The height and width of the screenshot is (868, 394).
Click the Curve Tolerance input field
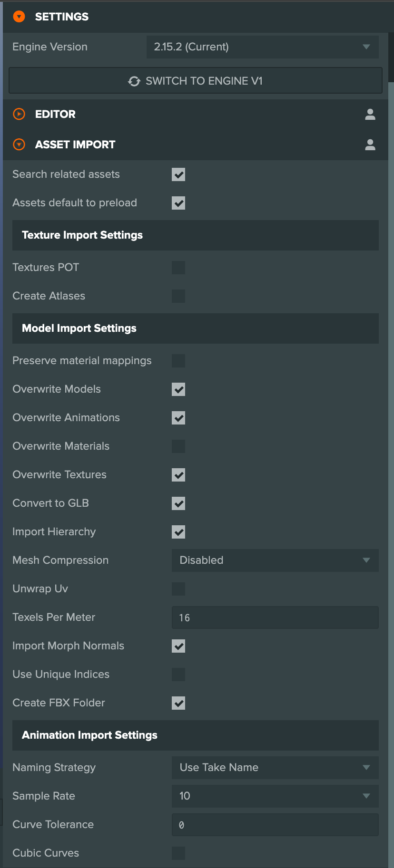pyautogui.click(x=275, y=825)
